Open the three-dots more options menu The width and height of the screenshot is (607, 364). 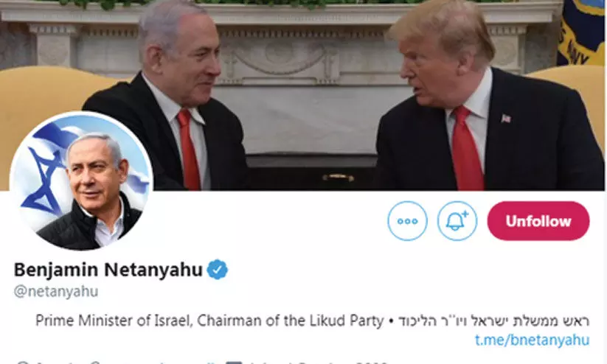click(x=407, y=221)
